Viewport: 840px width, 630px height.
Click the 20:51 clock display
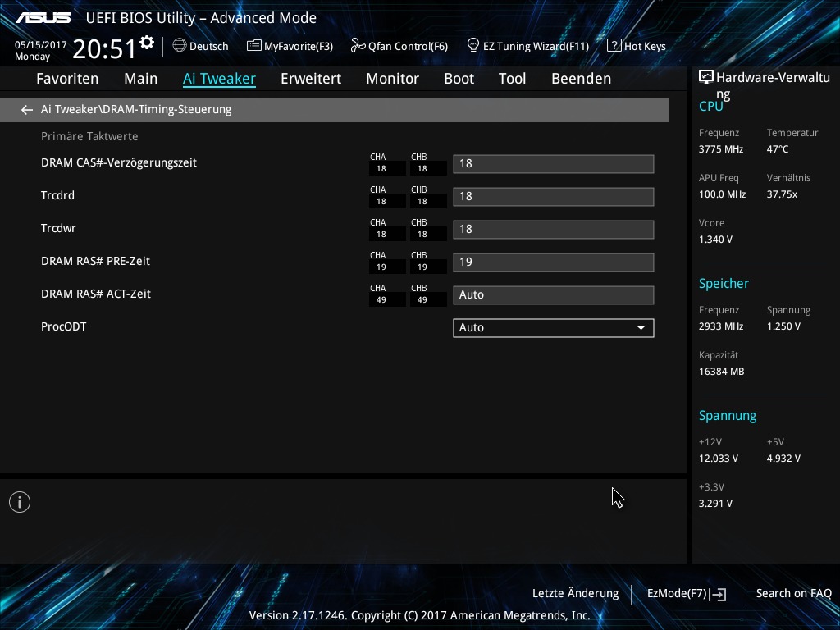pos(104,48)
